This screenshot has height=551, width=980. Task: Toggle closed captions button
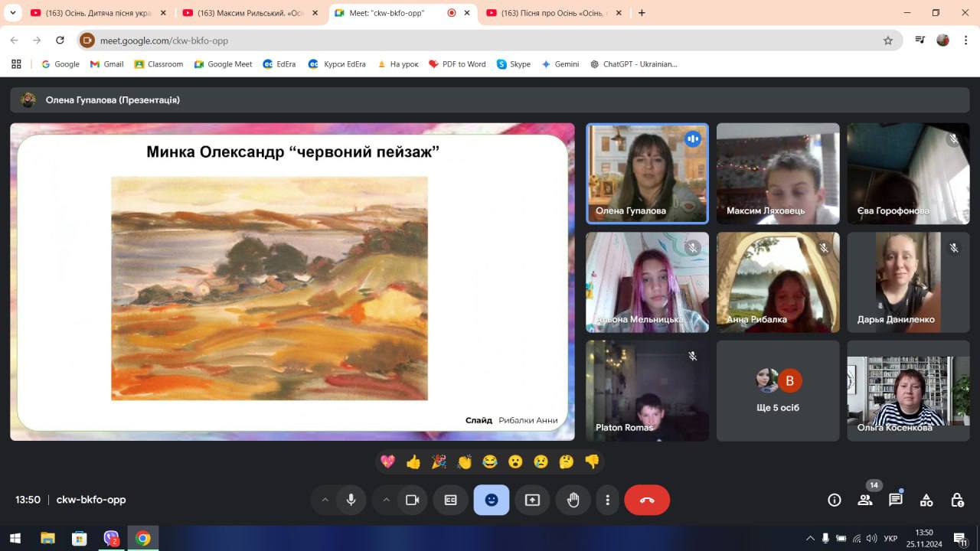click(451, 500)
